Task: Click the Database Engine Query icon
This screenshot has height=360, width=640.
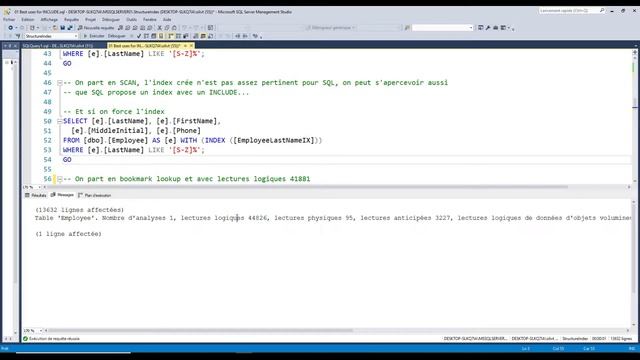Action: coord(120,28)
